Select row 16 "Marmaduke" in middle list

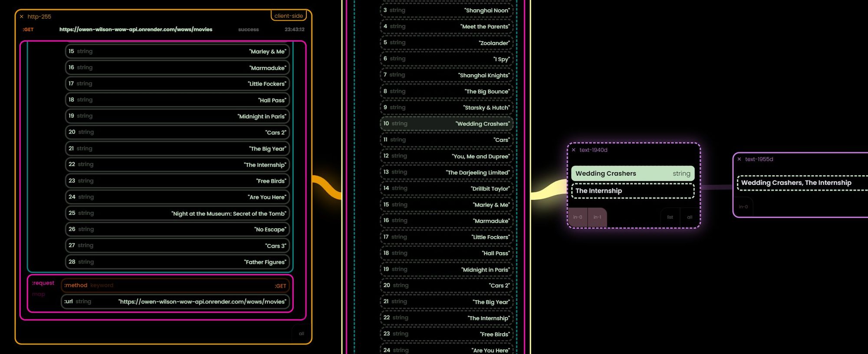(x=447, y=221)
